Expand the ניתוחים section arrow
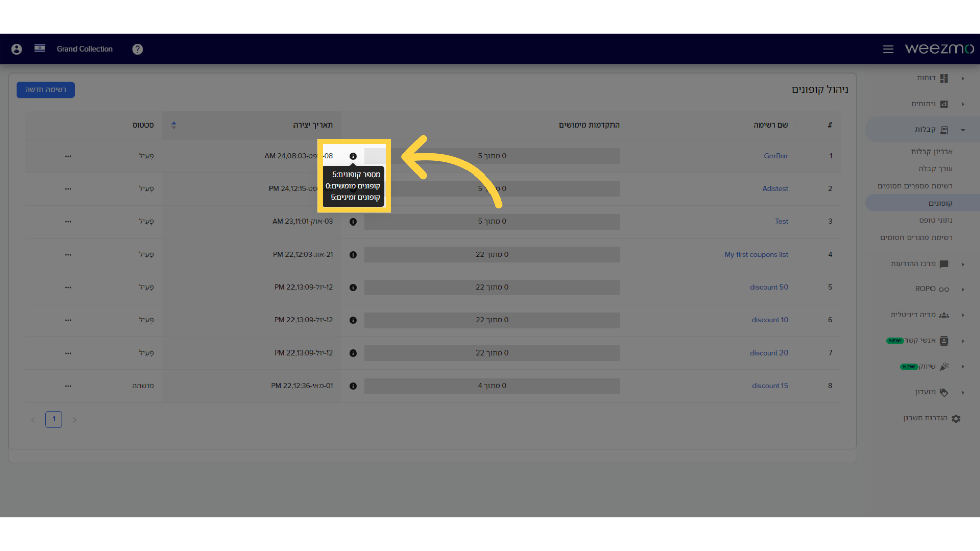The image size is (980, 551). [963, 104]
